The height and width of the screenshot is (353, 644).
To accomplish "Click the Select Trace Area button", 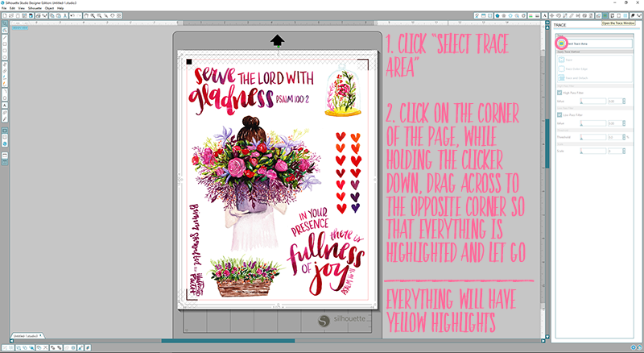I will pos(595,44).
